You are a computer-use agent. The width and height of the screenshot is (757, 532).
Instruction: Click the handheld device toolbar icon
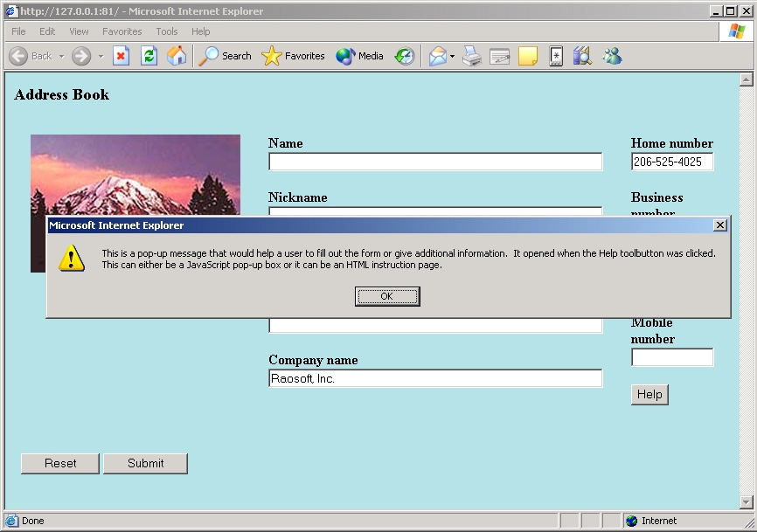coord(556,56)
